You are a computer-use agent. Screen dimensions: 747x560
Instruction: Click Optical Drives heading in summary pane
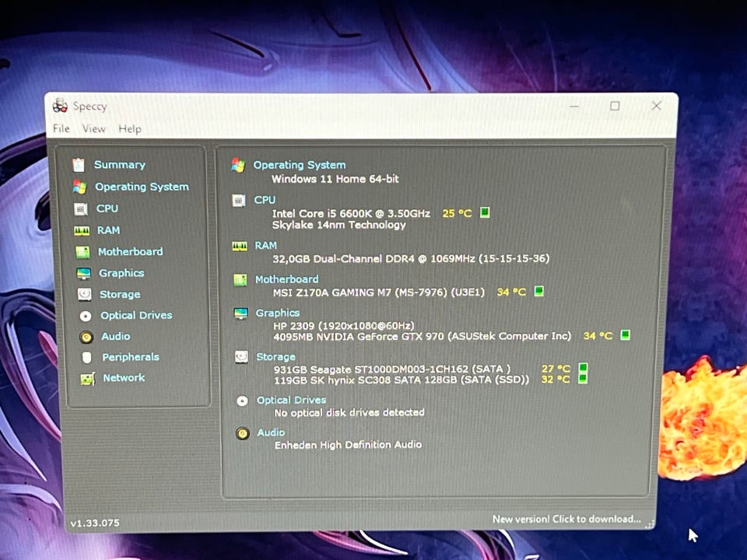292,400
